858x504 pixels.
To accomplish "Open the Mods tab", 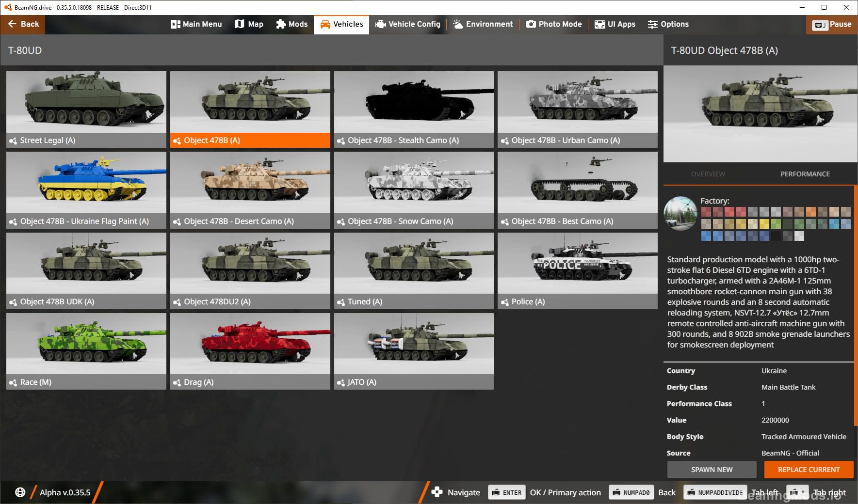I will pos(291,24).
